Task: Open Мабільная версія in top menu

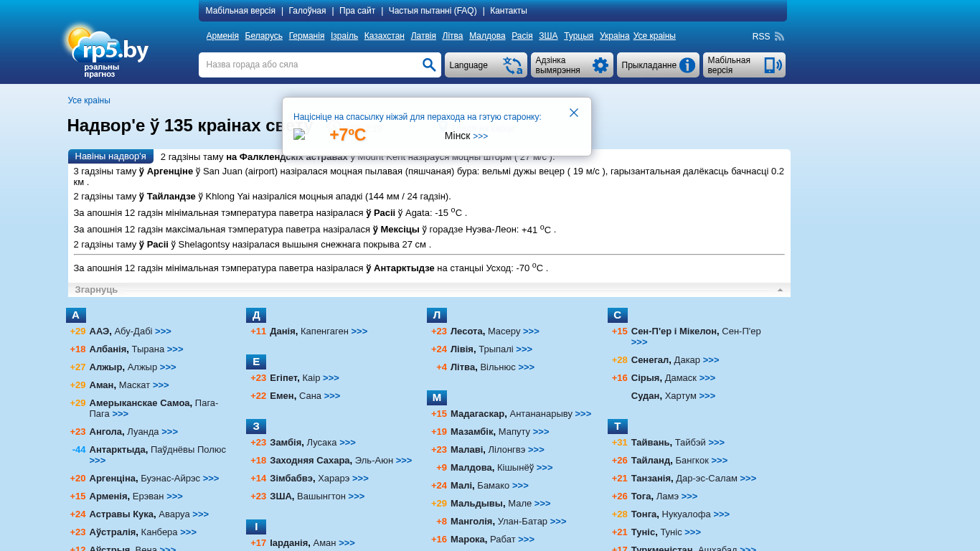Action: click(x=240, y=11)
